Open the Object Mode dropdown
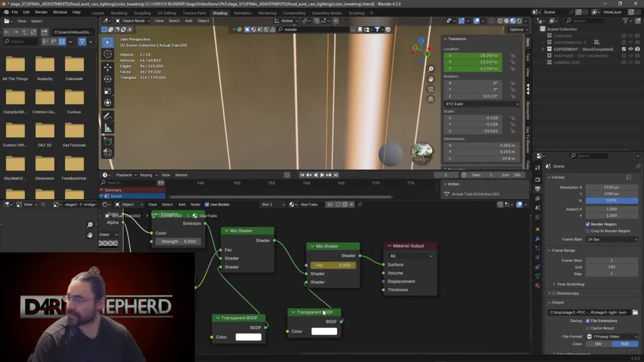Screen dimensions: 644x362 pyautogui.click(x=132, y=21)
